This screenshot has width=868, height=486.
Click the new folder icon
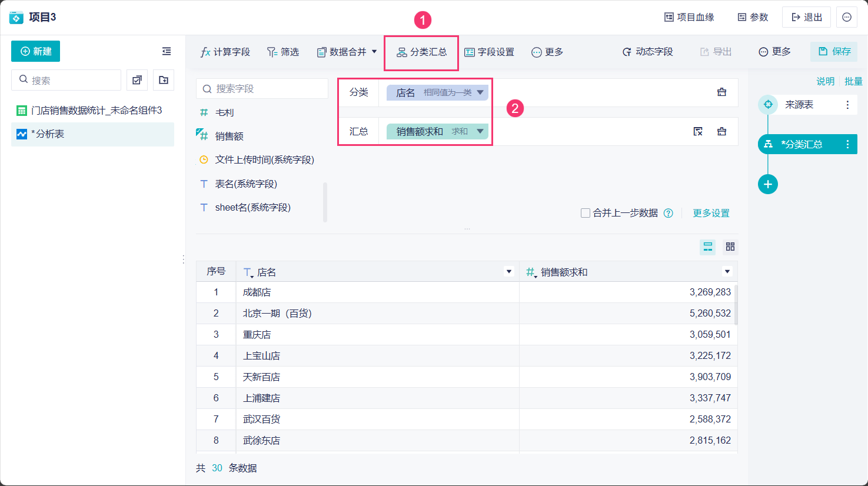pyautogui.click(x=164, y=80)
